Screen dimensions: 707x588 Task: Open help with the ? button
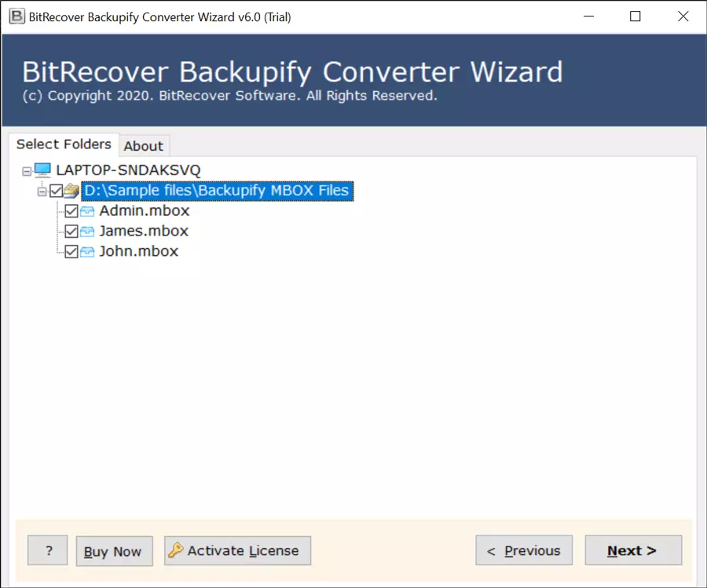pos(48,550)
